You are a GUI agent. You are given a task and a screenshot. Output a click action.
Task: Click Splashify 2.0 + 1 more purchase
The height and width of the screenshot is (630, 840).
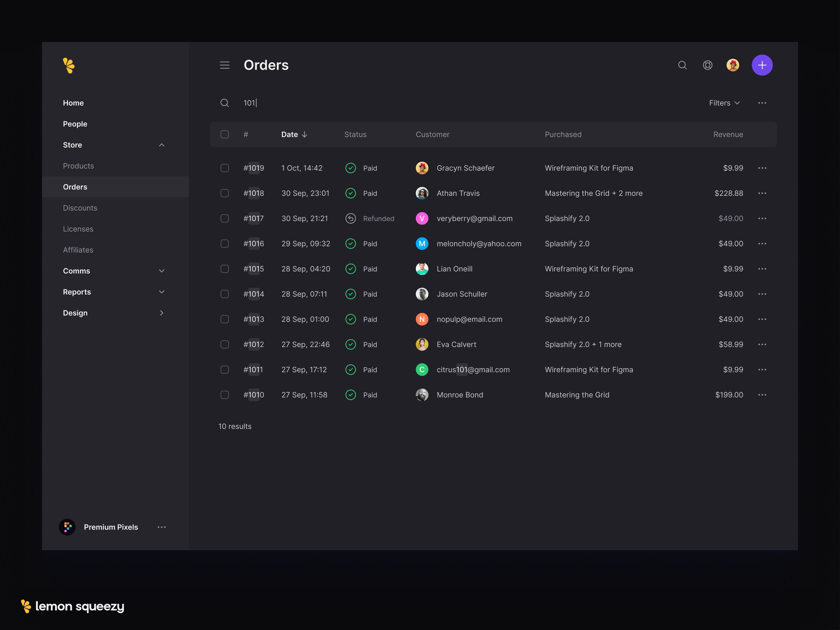click(x=583, y=344)
